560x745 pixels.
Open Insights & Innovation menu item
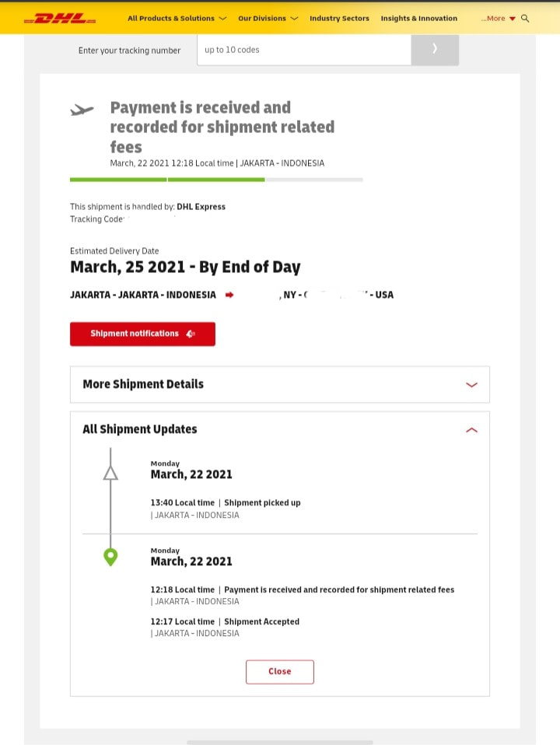tap(418, 19)
